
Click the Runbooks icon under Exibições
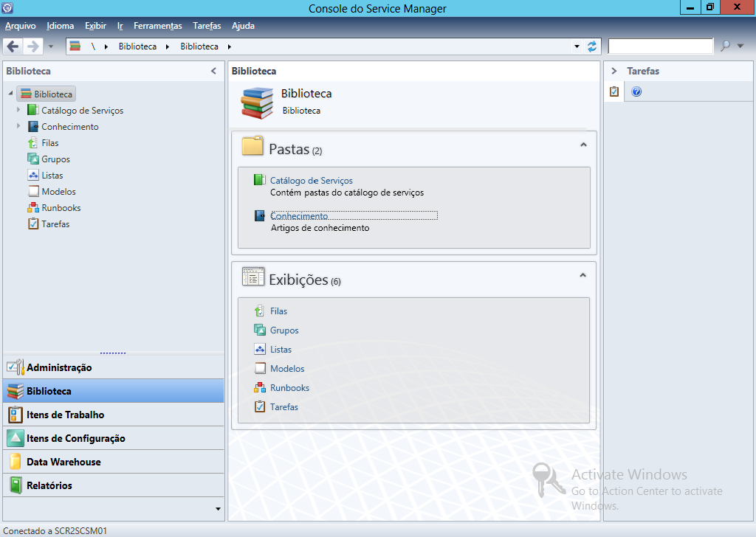[x=260, y=387]
